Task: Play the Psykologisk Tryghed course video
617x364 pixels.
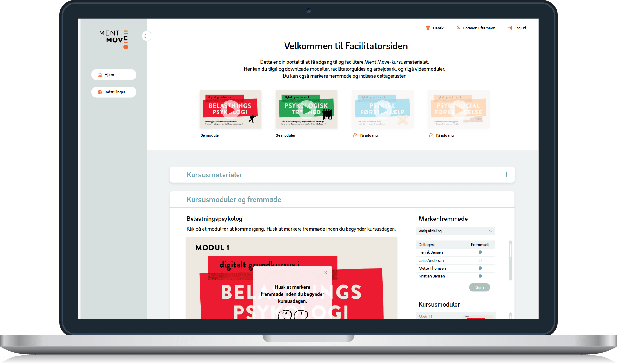Action: tap(306, 109)
